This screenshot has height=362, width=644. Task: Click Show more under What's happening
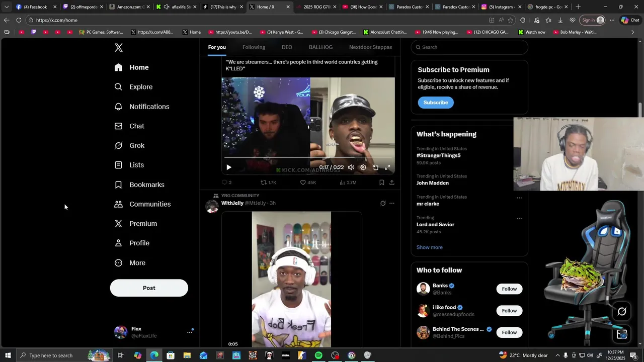pos(430,247)
